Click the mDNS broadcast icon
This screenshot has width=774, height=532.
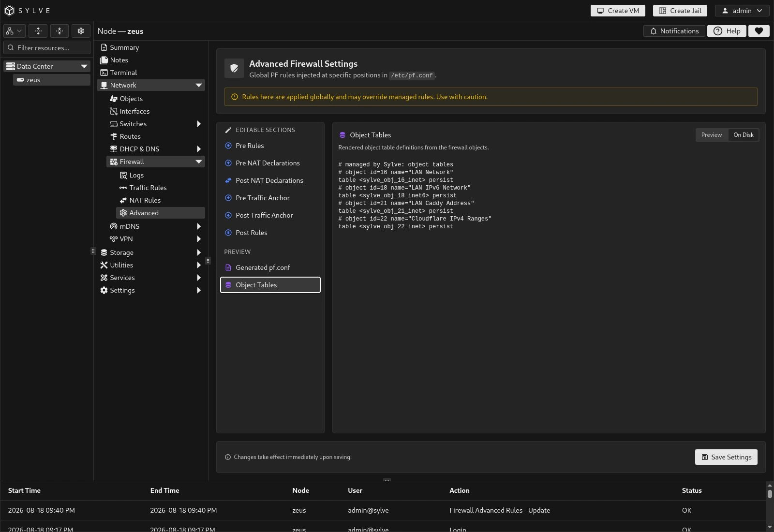coord(114,226)
